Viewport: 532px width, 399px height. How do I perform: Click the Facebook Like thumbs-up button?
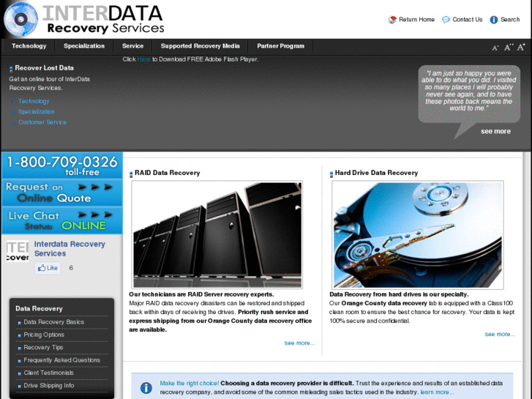[x=48, y=268]
